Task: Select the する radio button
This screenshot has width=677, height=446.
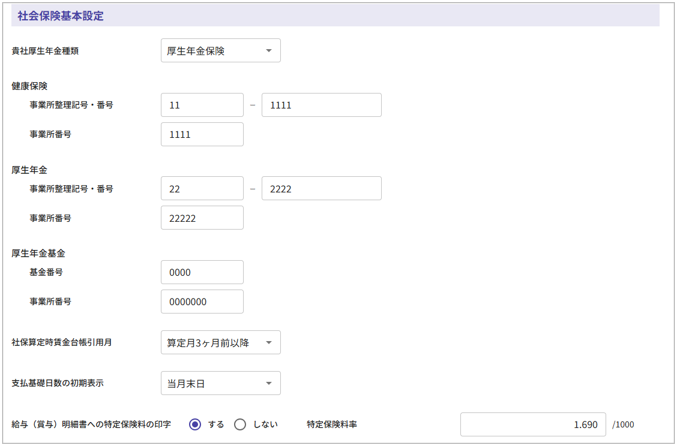Action: point(195,425)
